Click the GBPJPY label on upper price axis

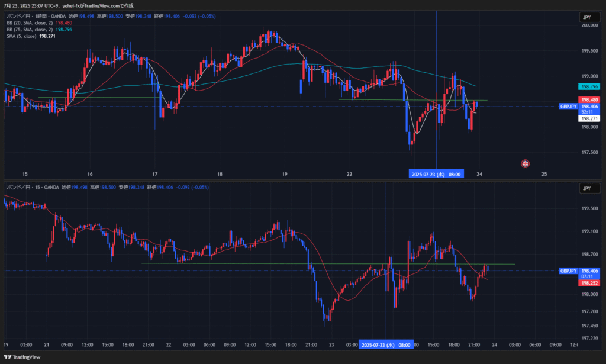click(569, 107)
